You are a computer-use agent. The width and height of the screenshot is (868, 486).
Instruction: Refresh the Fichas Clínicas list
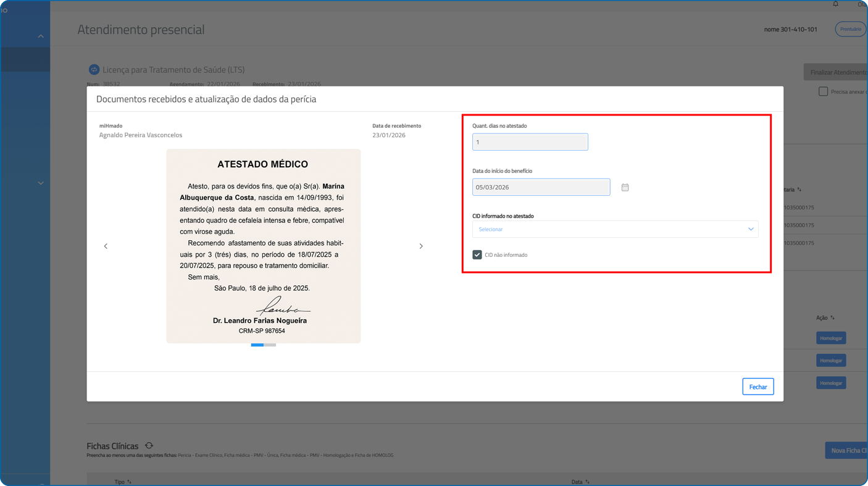click(149, 446)
